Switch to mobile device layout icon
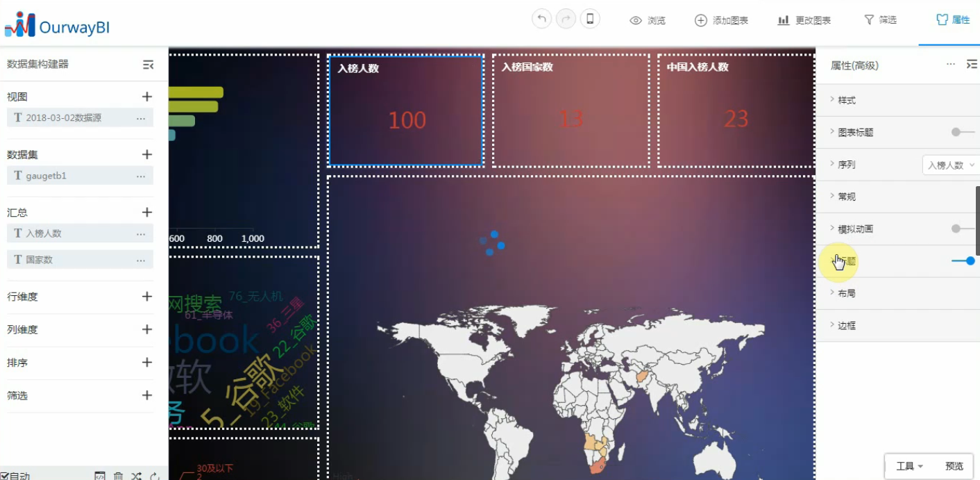This screenshot has width=980, height=480. tap(590, 19)
